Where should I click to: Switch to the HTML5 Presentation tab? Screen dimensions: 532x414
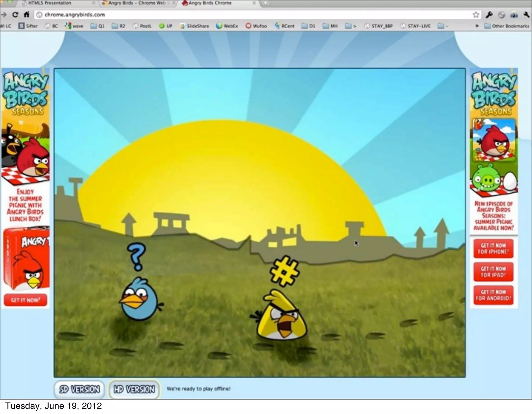tap(49, 3)
